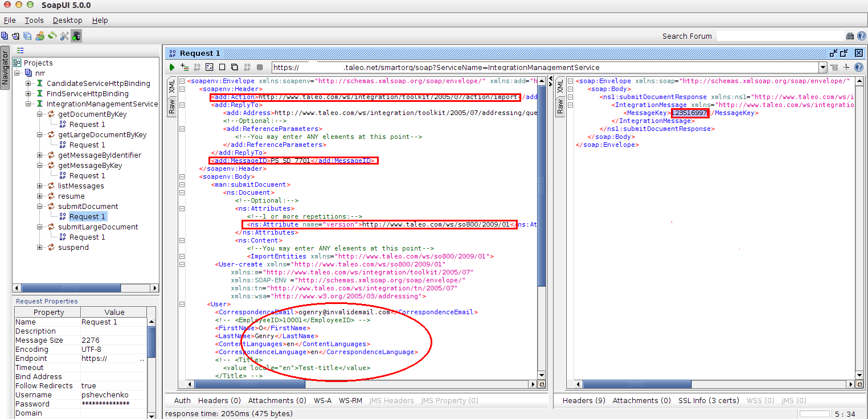Click the green Submit request play button
868x419 pixels.
point(172,67)
